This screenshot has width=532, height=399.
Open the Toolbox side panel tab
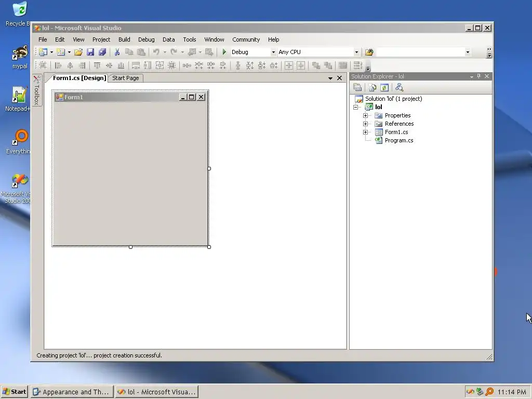tap(37, 90)
